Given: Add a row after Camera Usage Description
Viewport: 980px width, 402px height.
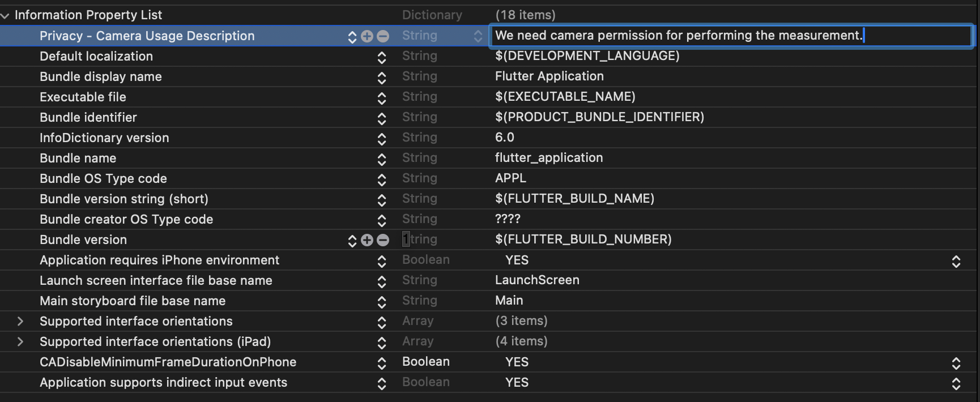Looking at the screenshot, I should tap(367, 36).
